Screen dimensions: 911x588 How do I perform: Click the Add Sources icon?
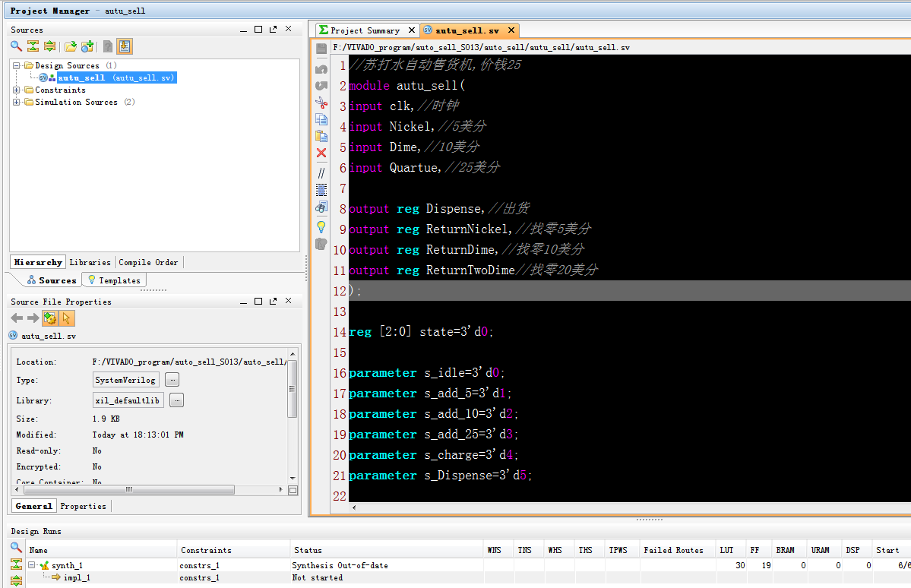pos(87,46)
